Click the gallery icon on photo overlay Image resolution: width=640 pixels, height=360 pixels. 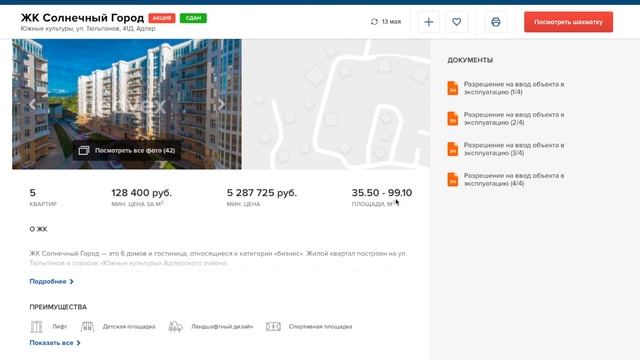(84, 151)
